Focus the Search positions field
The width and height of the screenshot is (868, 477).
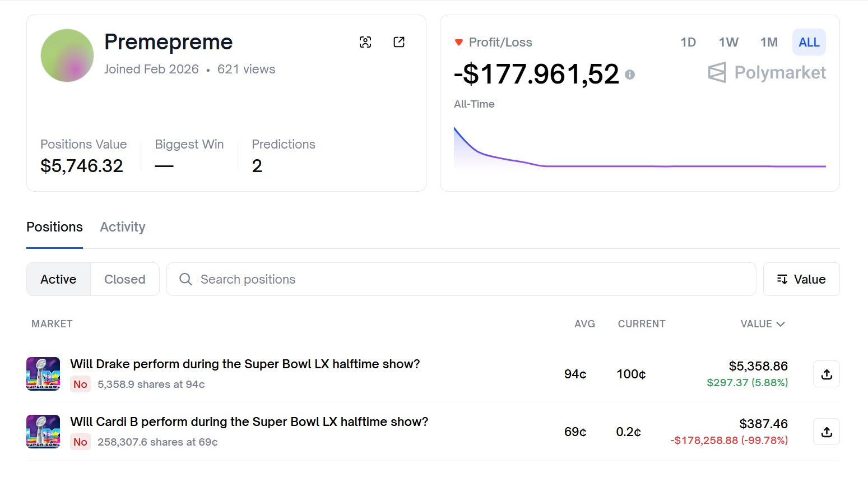coord(461,279)
